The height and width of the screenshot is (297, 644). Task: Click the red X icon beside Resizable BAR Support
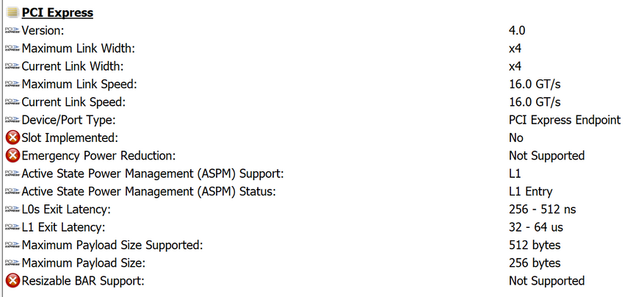click(12, 281)
